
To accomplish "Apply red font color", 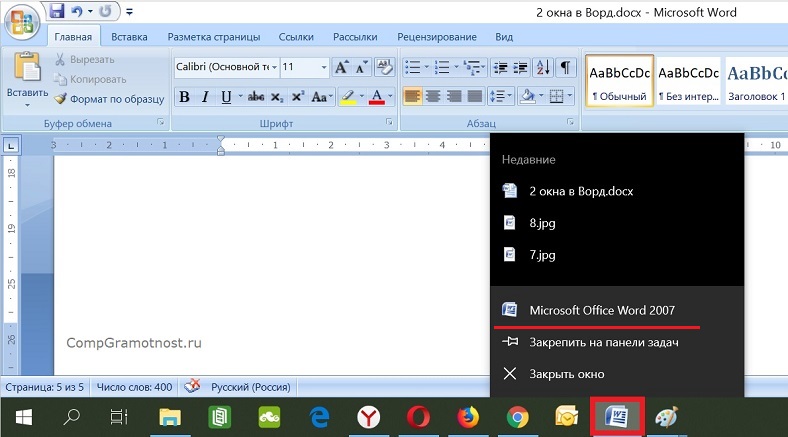I will [x=376, y=96].
